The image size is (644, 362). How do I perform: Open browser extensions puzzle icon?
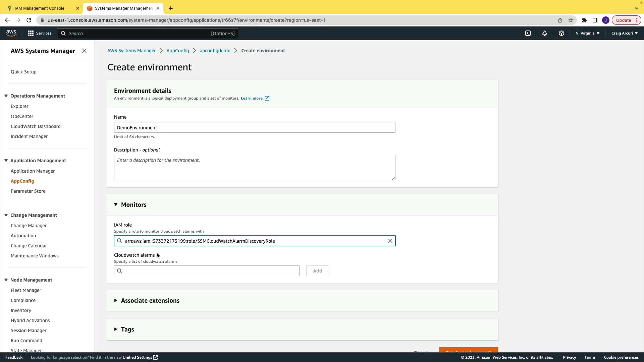point(584,20)
